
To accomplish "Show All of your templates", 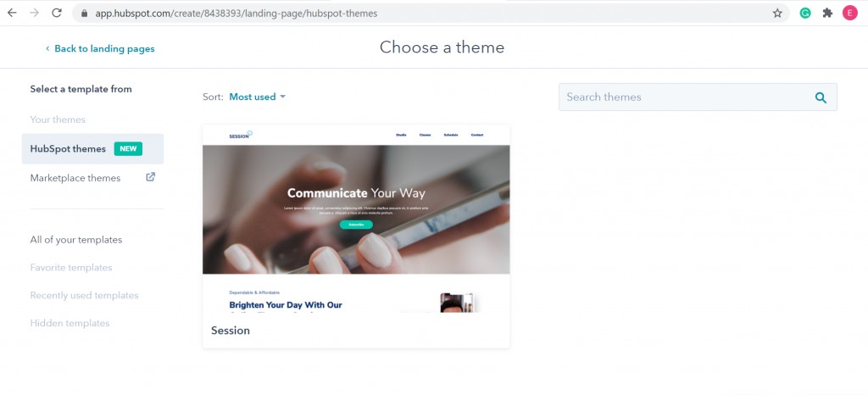I will (75, 240).
